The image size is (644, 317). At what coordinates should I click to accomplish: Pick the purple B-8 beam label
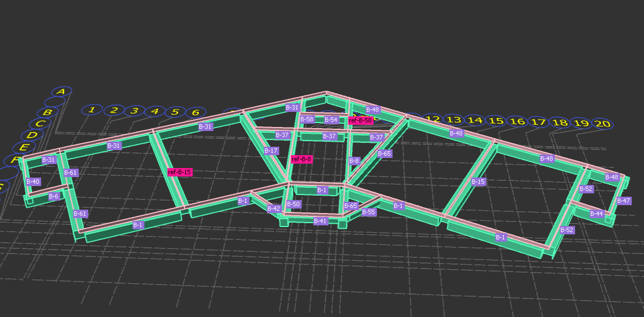pos(354,161)
